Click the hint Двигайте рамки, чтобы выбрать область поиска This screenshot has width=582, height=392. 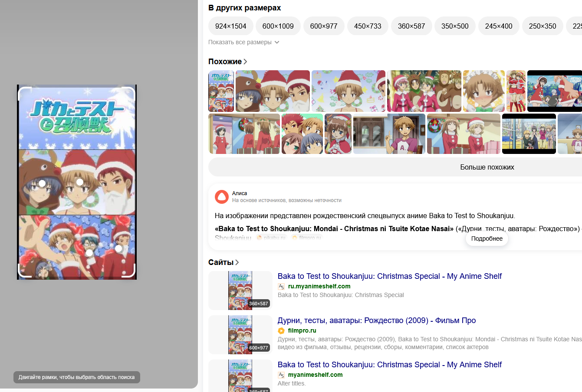tap(77, 377)
